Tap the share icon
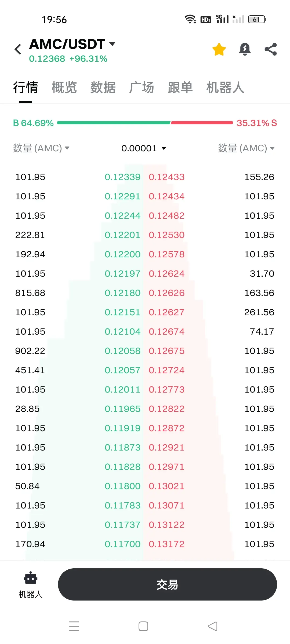 pos(271,49)
